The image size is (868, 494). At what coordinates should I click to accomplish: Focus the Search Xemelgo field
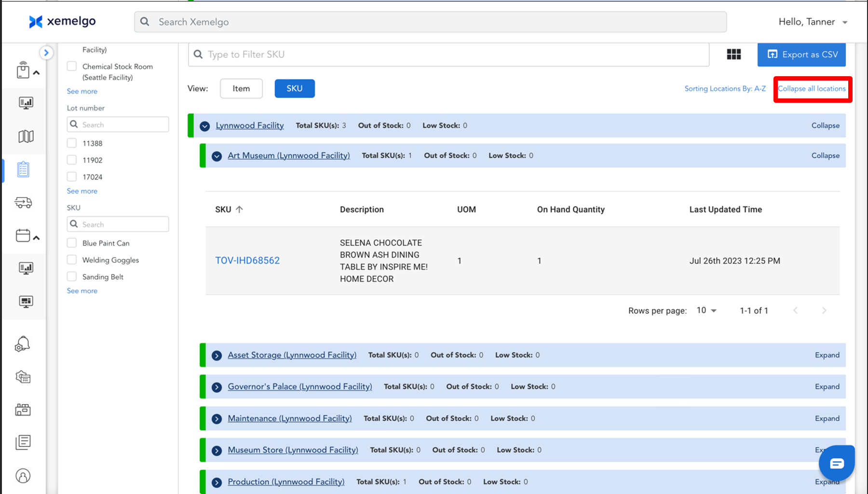(x=431, y=22)
